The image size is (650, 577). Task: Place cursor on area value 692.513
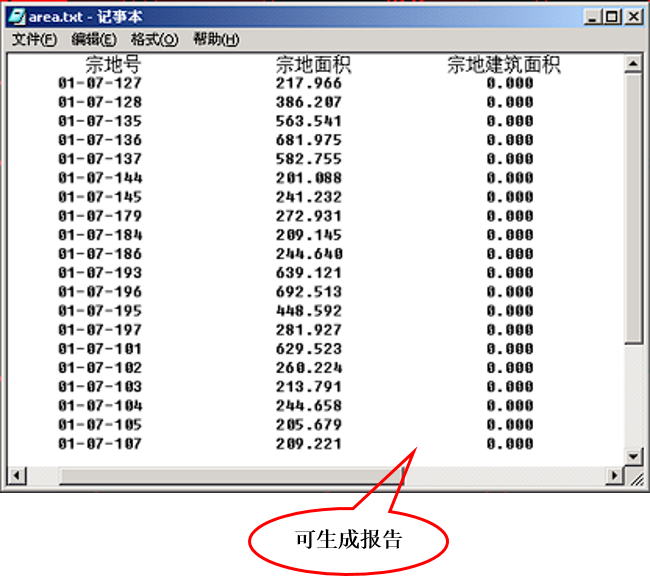308,292
